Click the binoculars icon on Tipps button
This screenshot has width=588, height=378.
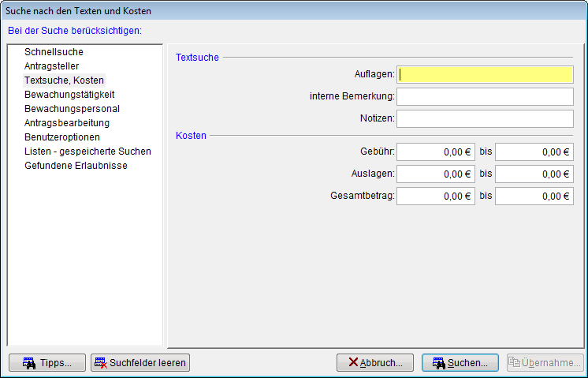pos(28,363)
